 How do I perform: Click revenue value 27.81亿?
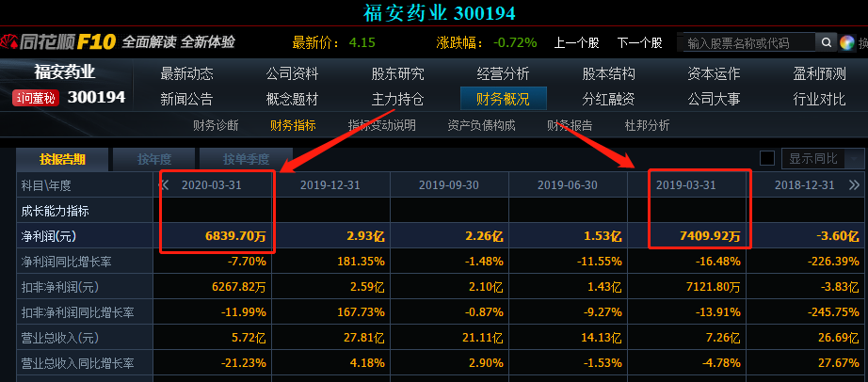[361, 338]
